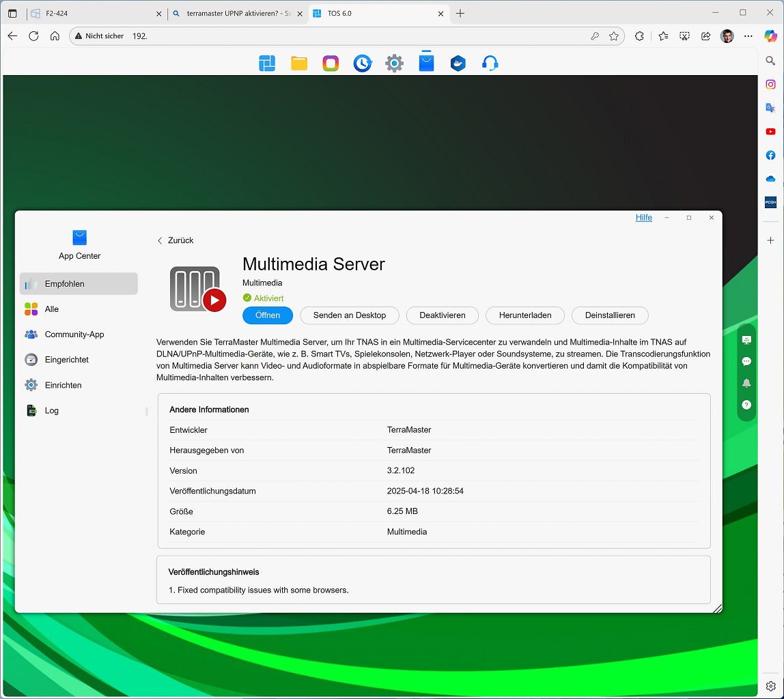Open the Share page icon in toolbar
784x699 pixels.
[x=705, y=36]
